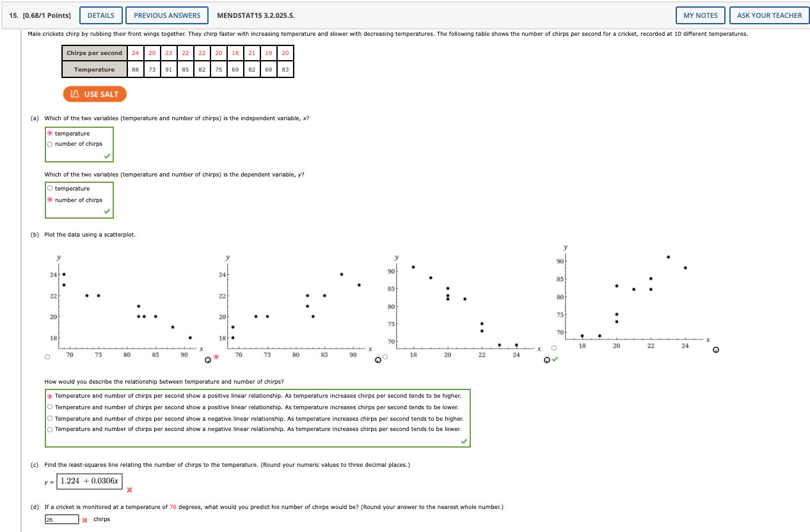
Task: Select the temperature radio for independent variable
Action: tap(50, 133)
